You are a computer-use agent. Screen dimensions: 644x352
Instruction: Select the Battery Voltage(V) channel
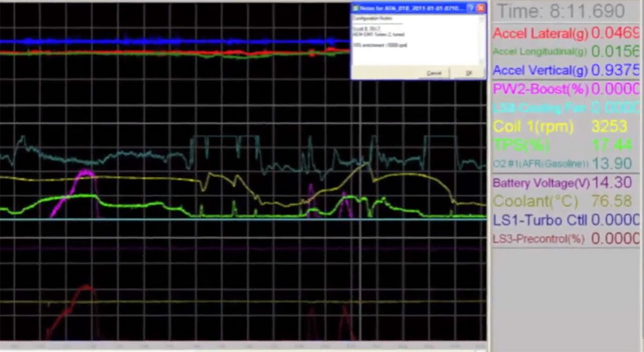pyautogui.click(x=540, y=183)
